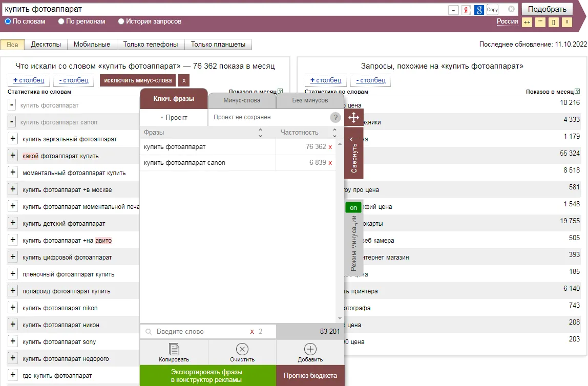
Task: Add 'пленочный фотоаппарат купить' with its plus button
Action: 12,273
